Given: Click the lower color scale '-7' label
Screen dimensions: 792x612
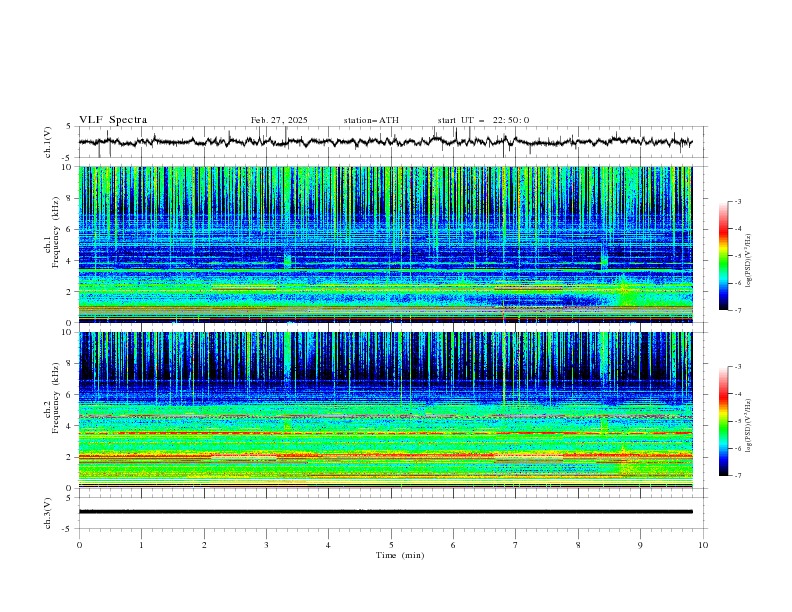Looking at the screenshot, I should coord(738,475).
